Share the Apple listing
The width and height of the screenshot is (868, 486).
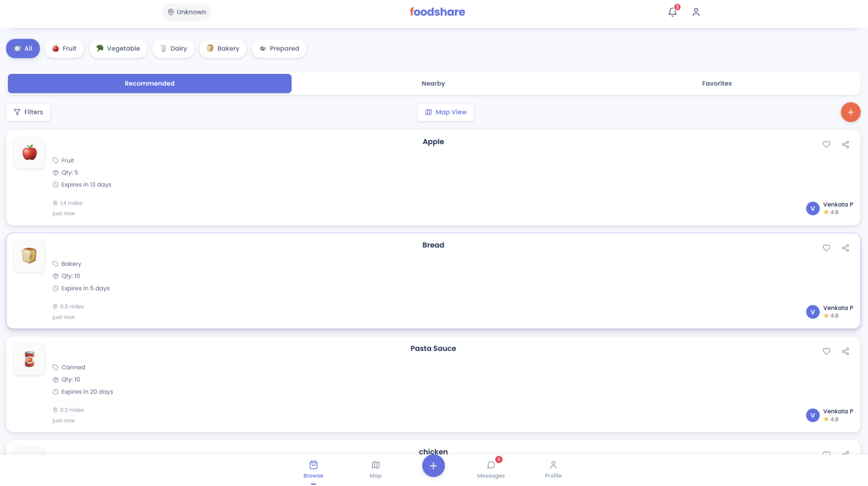(x=845, y=144)
